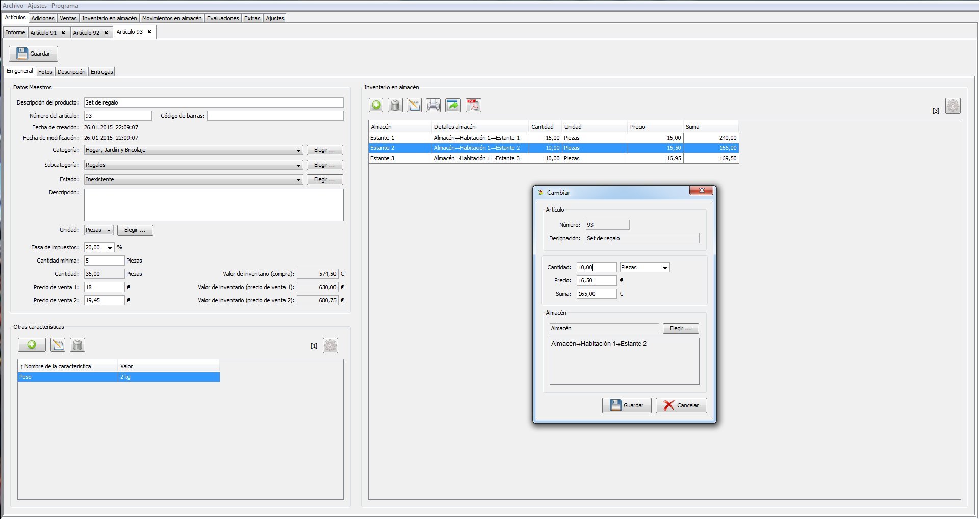Click Elegir button next to Subcategoría
This screenshot has height=519, width=980.
[325, 165]
